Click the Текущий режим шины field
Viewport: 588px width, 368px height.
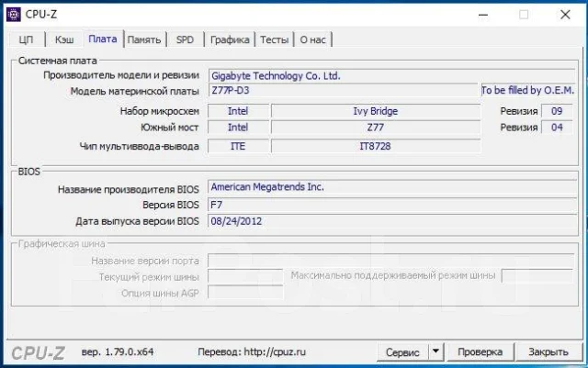[245, 277]
